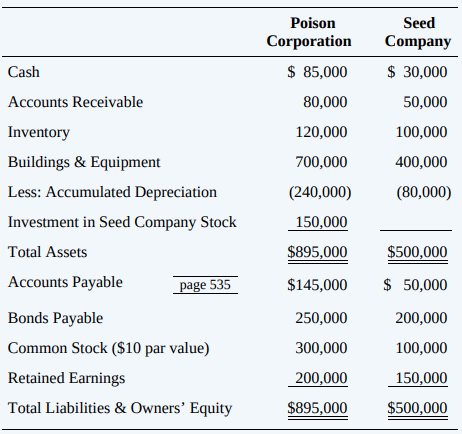Click Seed's buildings value 400,000
The image size is (462, 434).
(421, 162)
